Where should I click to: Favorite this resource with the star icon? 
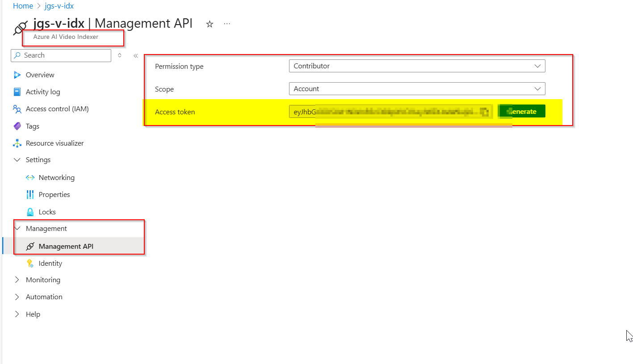click(x=210, y=24)
